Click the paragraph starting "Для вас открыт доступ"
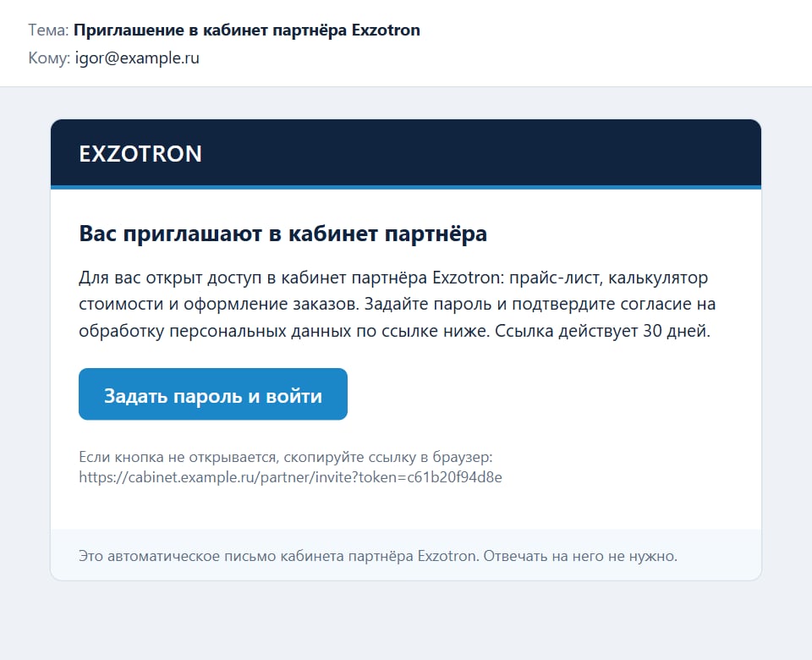This screenshot has width=812, height=660. click(x=398, y=304)
